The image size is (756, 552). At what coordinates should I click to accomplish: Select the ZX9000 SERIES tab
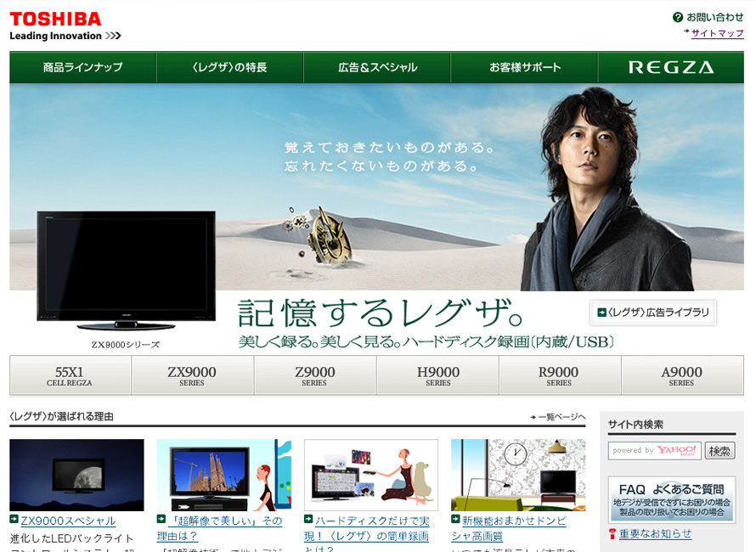point(192,375)
